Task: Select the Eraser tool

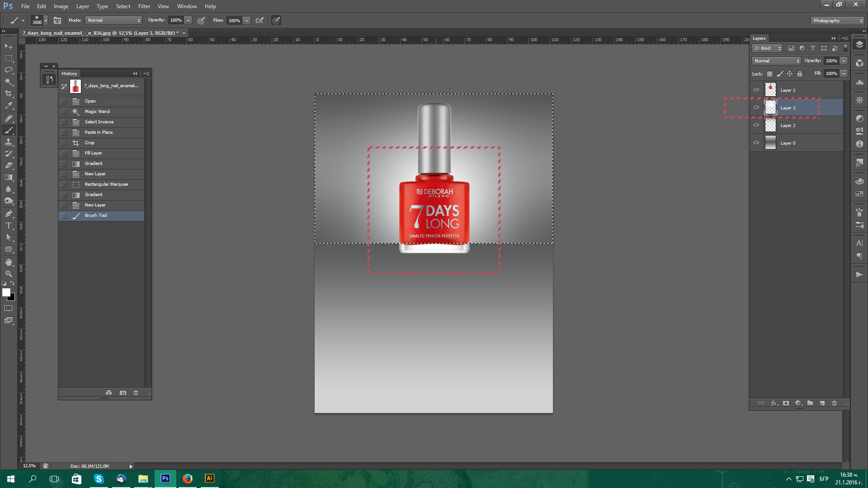Action: (x=9, y=165)
